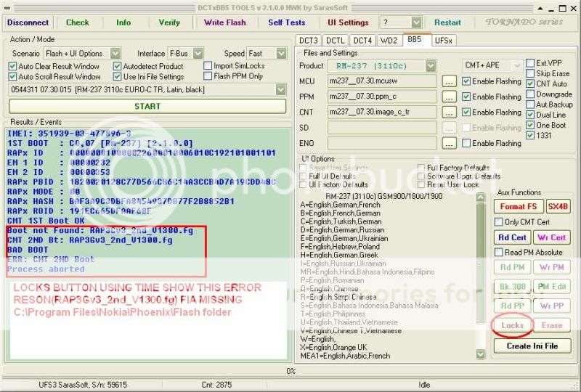Click the Restart toolbar button
The image size is (581, 392).
447,23
